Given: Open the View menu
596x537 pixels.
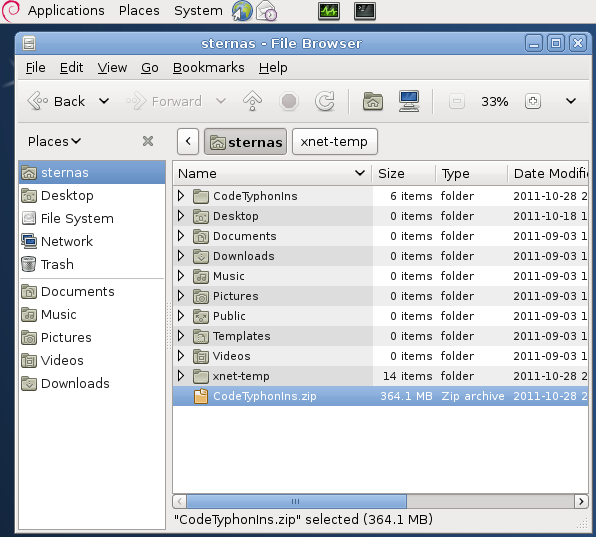Looking at the screenshot, I should pyautogui.click(x=112, y=68).
